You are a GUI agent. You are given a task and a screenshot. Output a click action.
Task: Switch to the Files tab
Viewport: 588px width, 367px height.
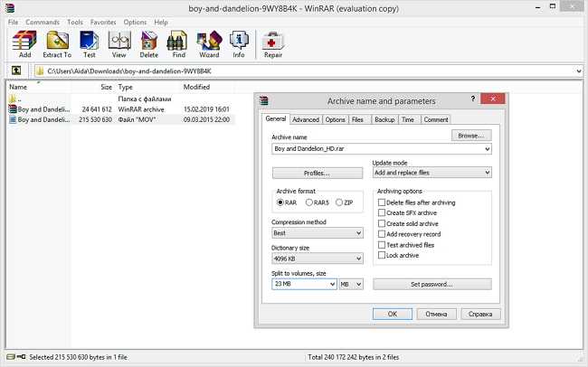357,119
